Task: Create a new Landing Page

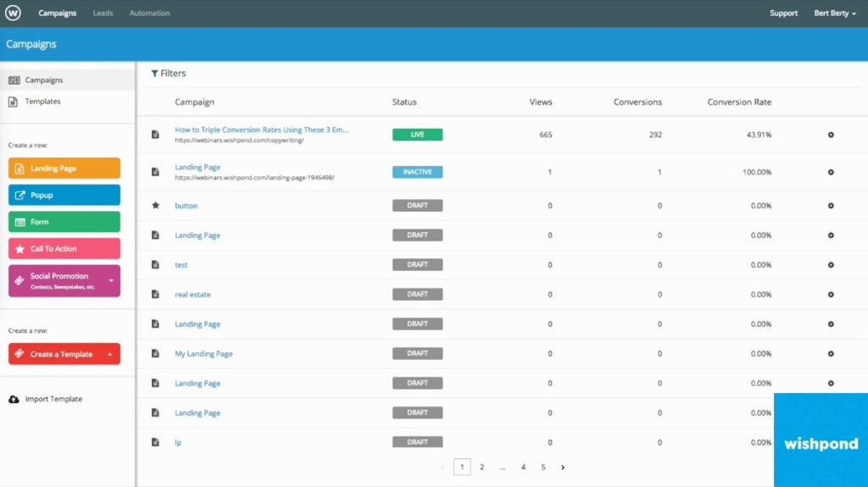Action: (x=64, y=169)
